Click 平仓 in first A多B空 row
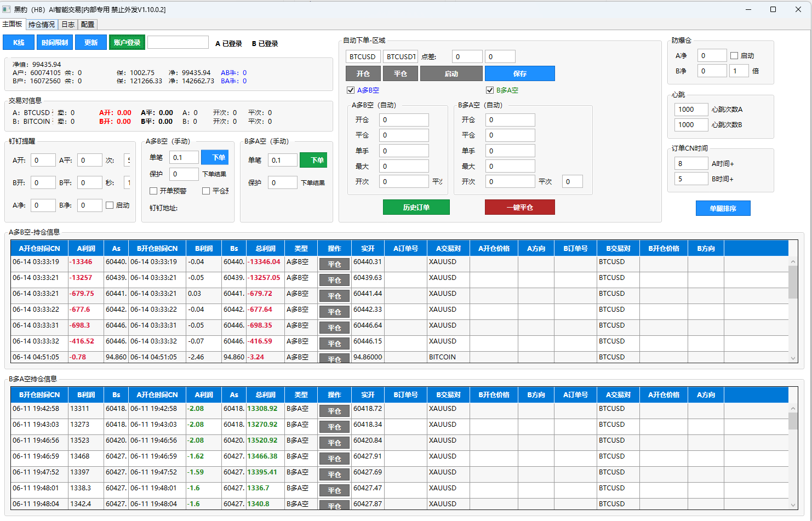 pos(334,265)
